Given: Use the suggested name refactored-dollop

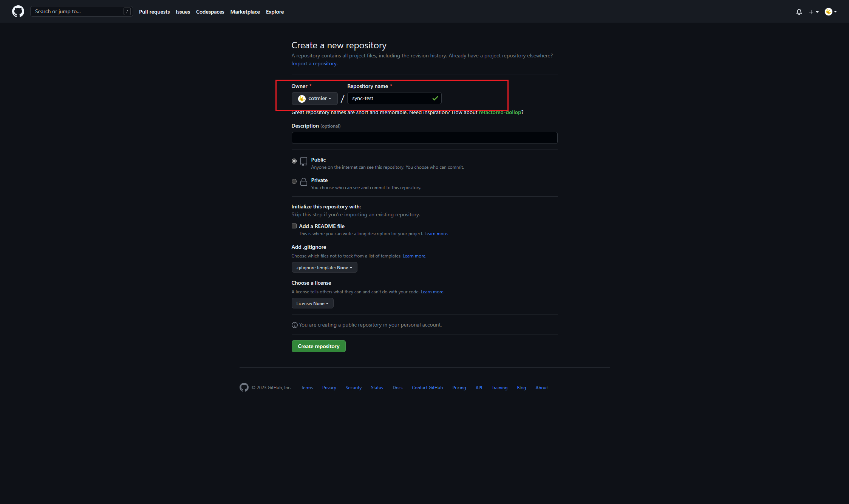Looking at the screenshot, I should pyautogui.click(x=500, y=112).
